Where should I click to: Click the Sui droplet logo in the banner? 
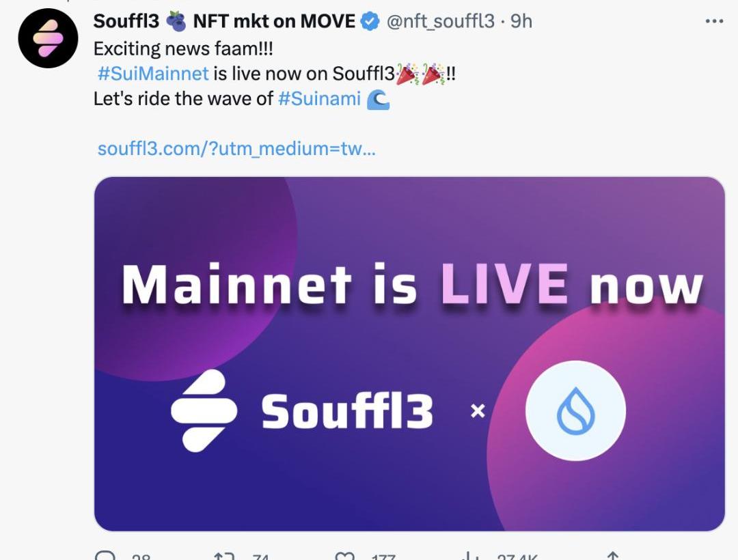click(x=575, y=412)
